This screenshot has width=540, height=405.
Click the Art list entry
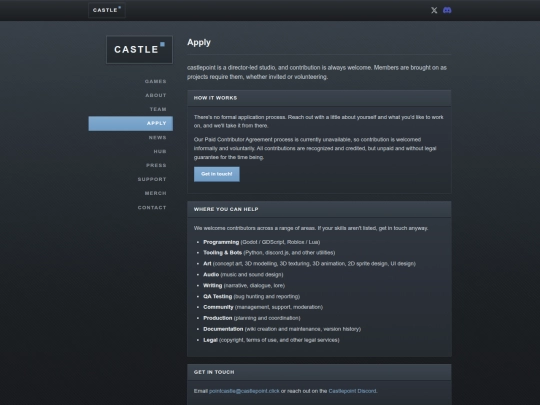309,264
